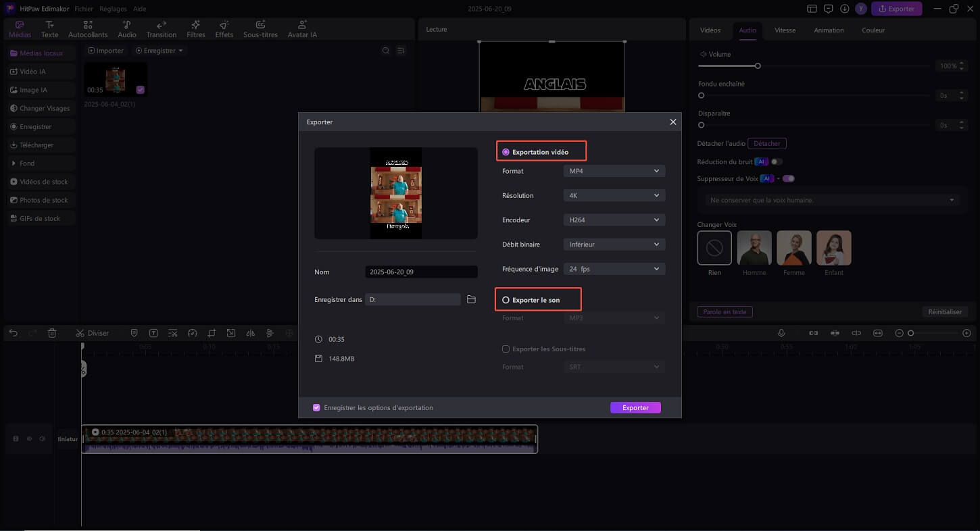Click the Détacher audio button

[x=767, y=143]
